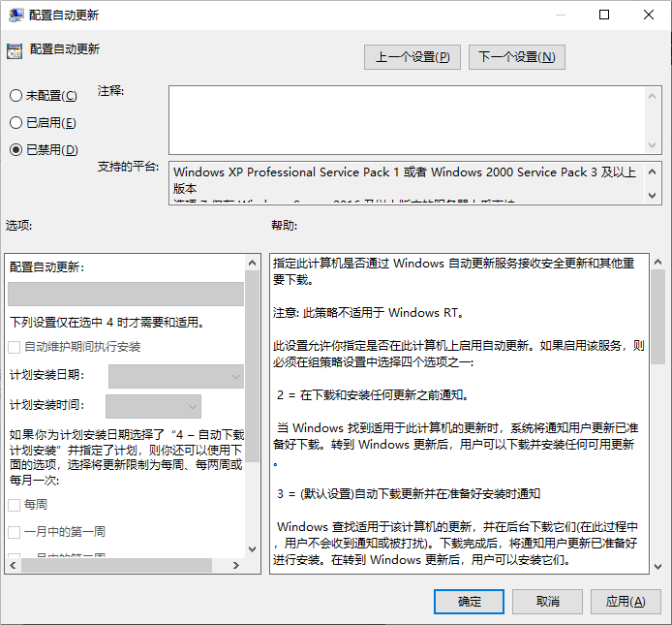
Task: Go to 上一个设置(P)
Action: [x=412, y=57]
